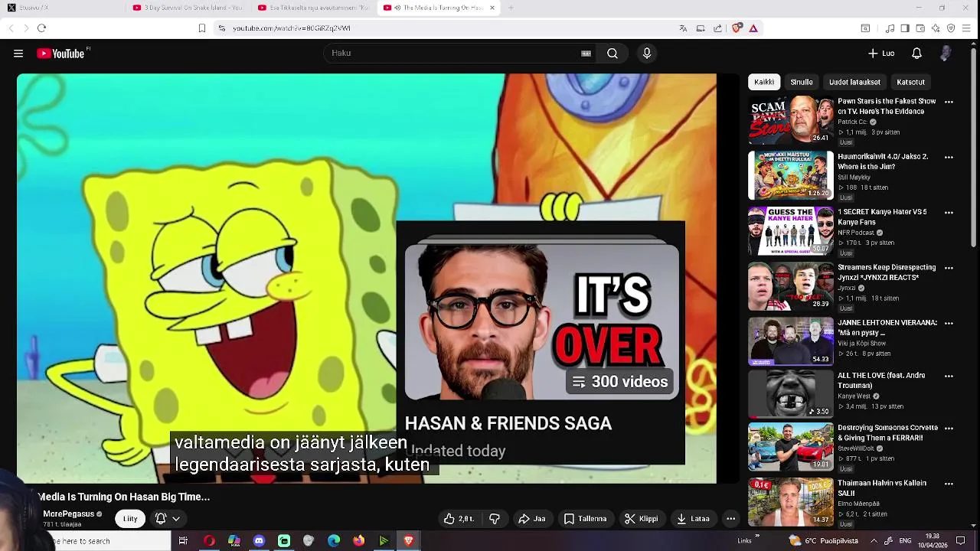Open Pawn Stars is the Fakest Show thumbnail

(791, 120)
